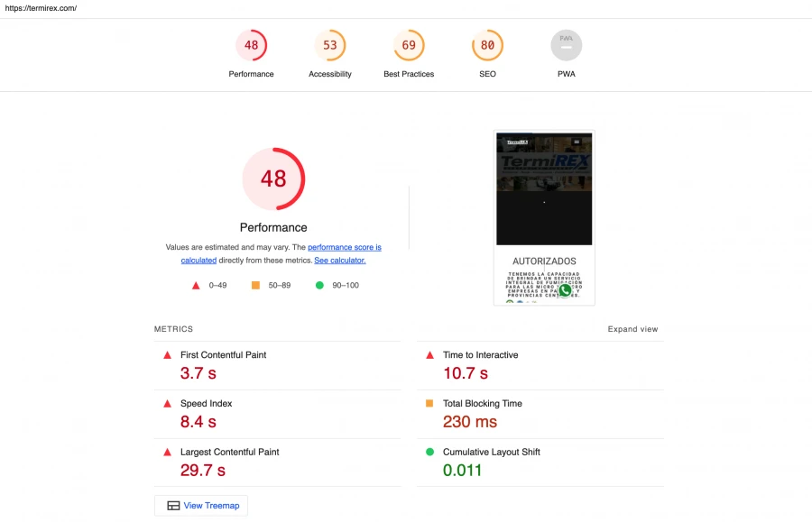The width and height of the screenshot is (812, 522).
Task: Click AUTORIZADOS text in the screenshot preview
Action: (544, 261)
